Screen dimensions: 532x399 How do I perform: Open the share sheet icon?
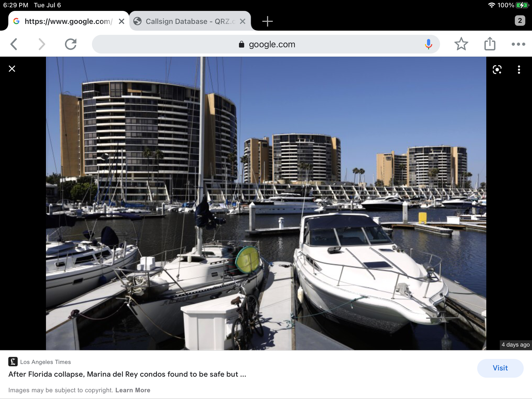[x=490, y=44]
